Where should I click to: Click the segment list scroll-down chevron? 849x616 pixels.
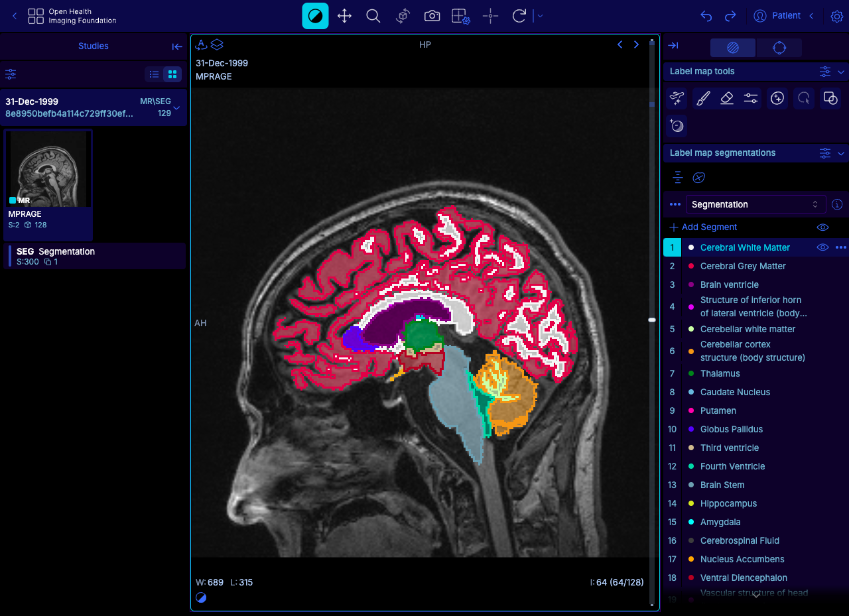click(756, 595)
